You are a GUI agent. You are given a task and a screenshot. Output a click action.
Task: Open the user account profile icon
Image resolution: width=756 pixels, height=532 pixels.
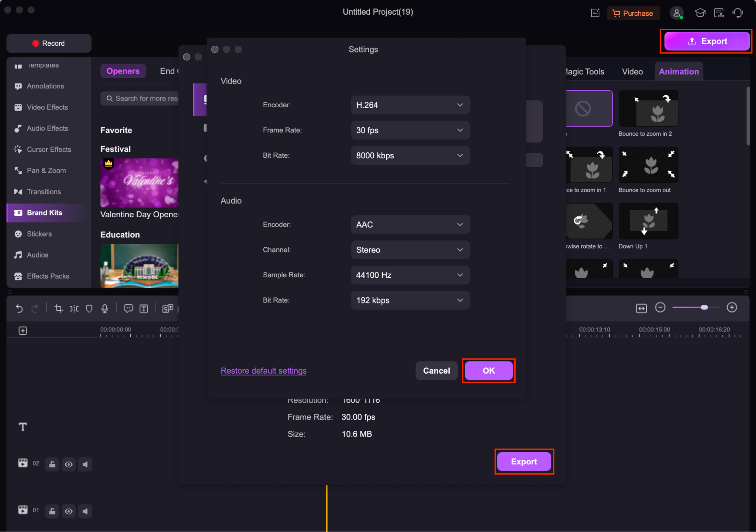pyautogui.click(x=676, y=13)
